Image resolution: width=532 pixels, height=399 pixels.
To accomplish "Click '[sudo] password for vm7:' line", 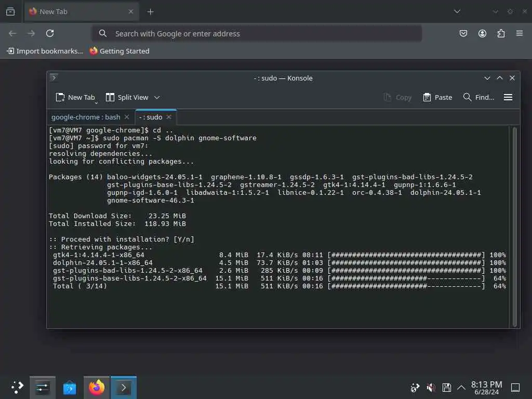I will tap(99, 146).
